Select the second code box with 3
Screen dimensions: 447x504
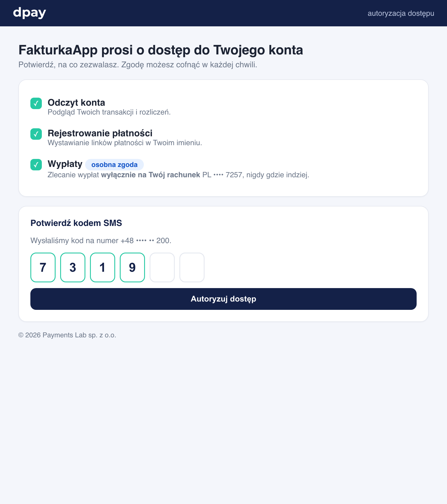coord(73,267)
